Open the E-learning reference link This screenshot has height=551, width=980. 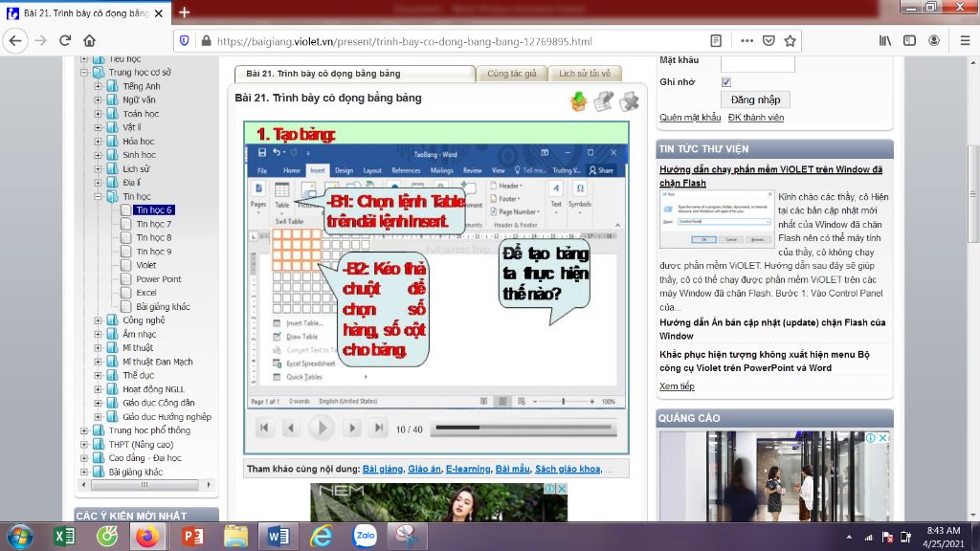[x=468, y=469]
